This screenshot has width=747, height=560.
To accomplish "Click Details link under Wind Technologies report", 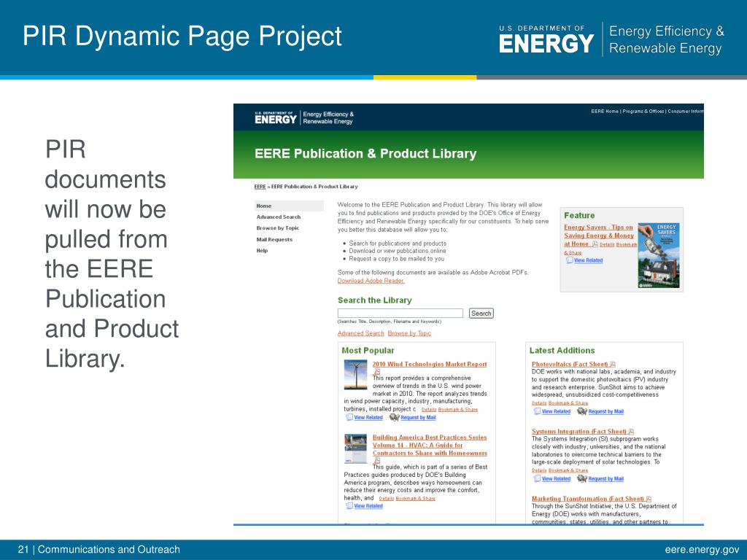I will [x=428, y=410].
